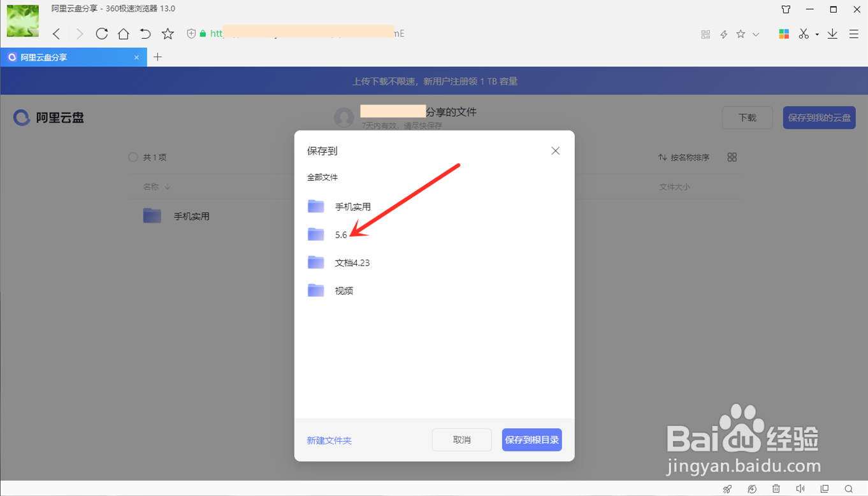Click the trash icon in status bar
868x496 pixels.
tap(776, 489)
